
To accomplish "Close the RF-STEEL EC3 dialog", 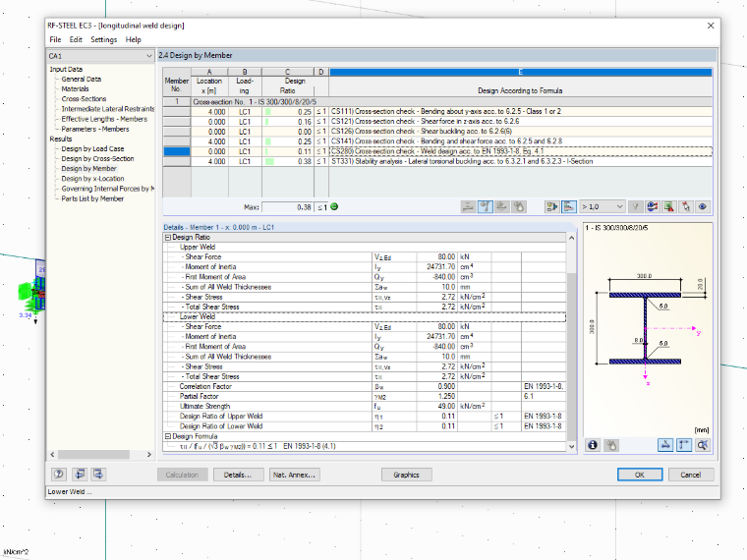I will 711,26.
